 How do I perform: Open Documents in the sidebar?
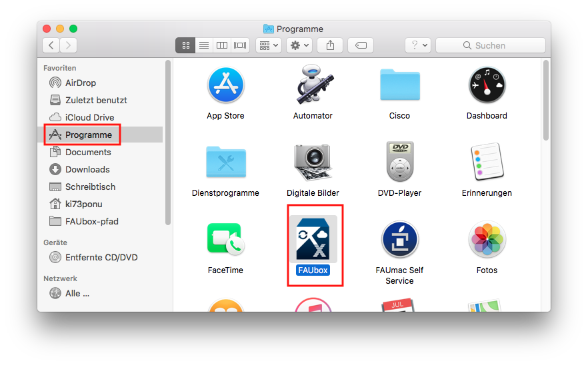[x=100, y=152]
